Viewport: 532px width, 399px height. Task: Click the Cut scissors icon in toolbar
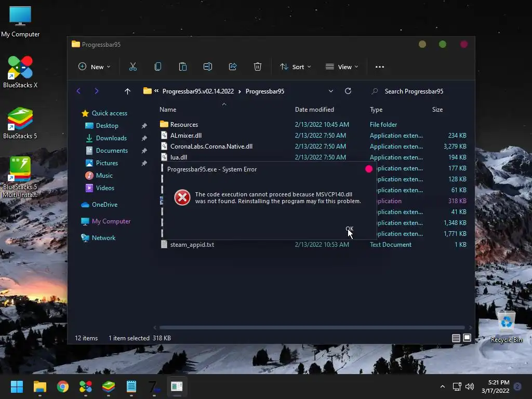pyautogui.click(x=132, y=67)
